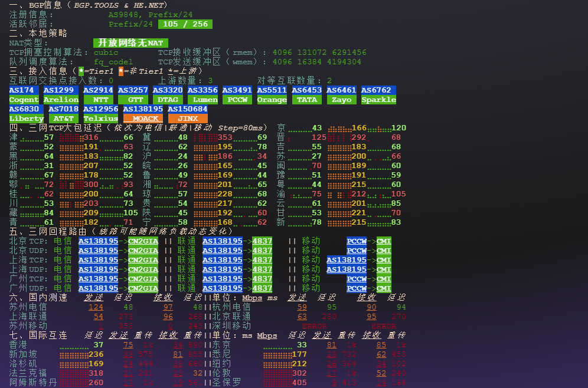Click the DTAG provider label
588x388 pixels.
[x=168, y=100]
